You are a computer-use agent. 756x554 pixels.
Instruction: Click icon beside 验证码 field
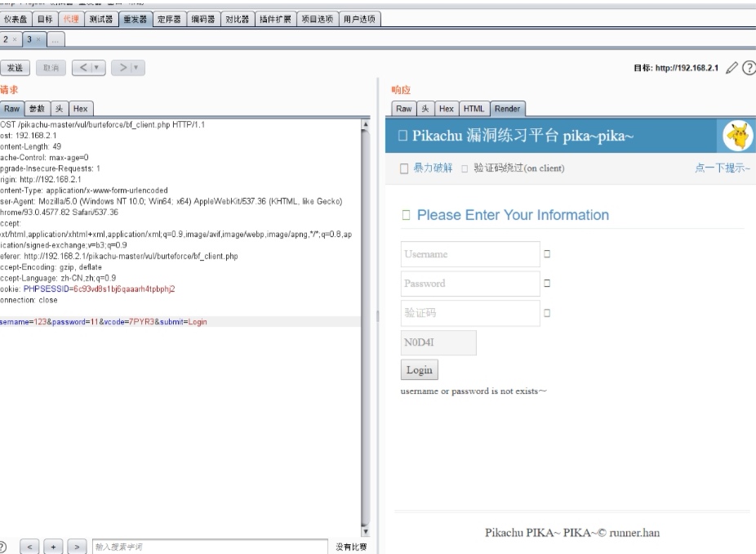click(547, 313)
